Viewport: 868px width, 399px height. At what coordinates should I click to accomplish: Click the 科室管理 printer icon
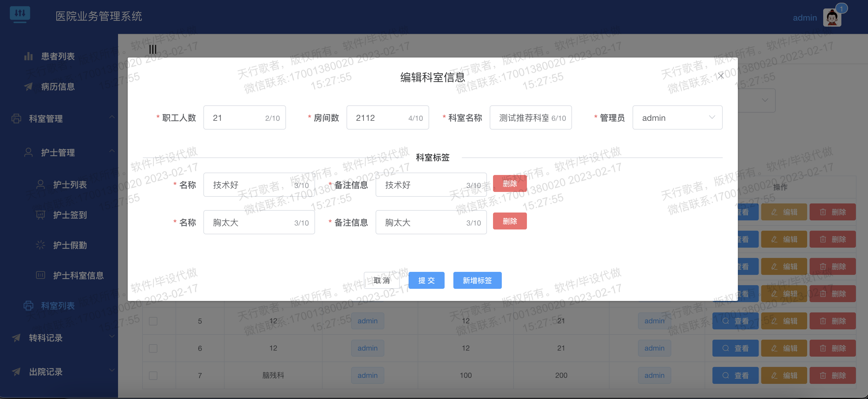(x=16, y=118)
